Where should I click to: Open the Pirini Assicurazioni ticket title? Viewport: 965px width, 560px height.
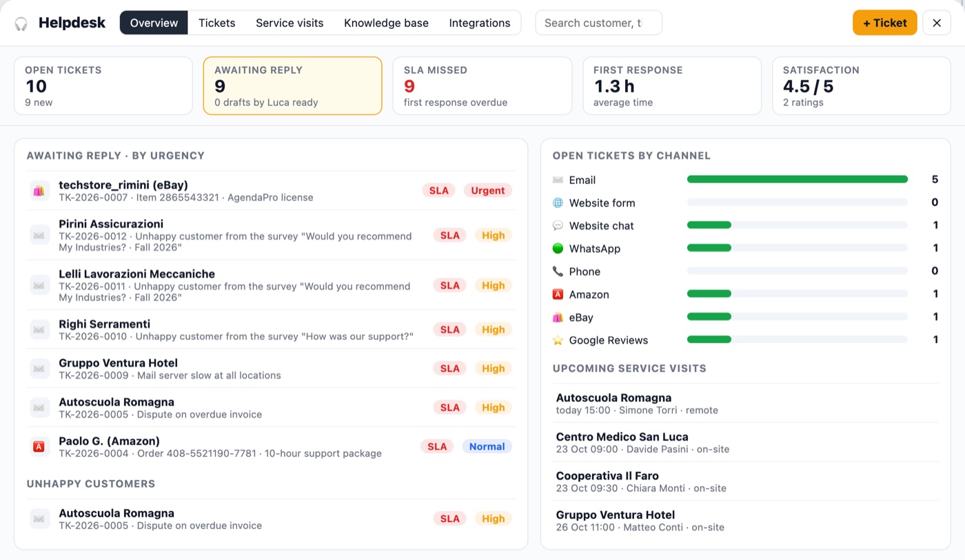click(x=111, y=224)
